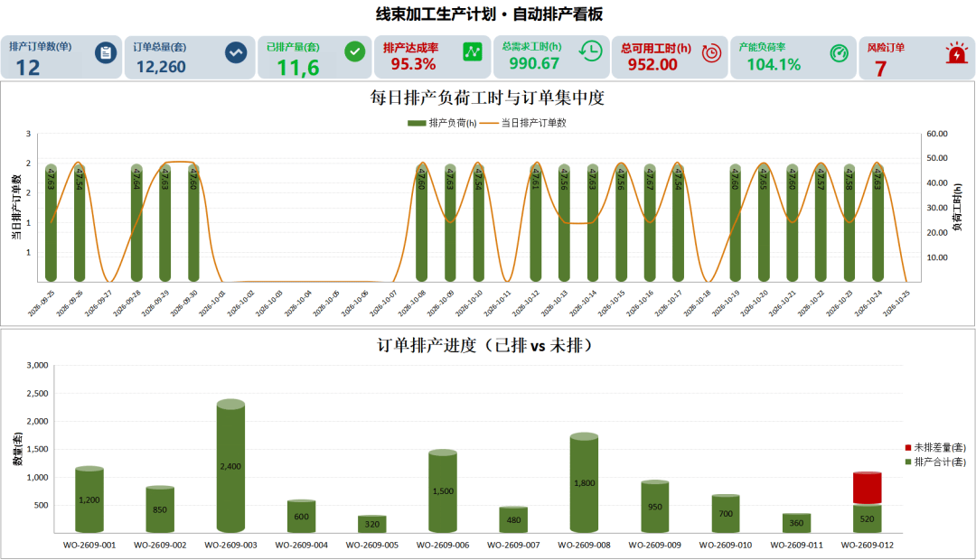Click the orange 当日排产订单数 legend entry
976x560 pixels.
pyautogui.click(x=523, y=123)
